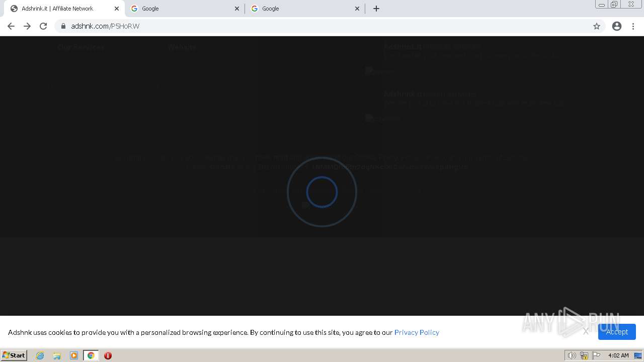Open the Chrome three-dot menu
Viewport: 644px width, 362px height.
(633, 26)
